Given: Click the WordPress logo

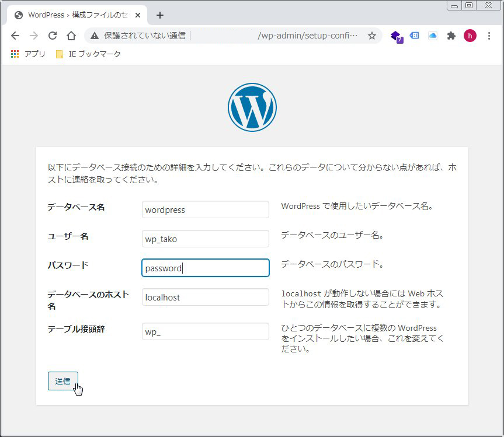Looking at the screenshot, I should click(x=252, y=107).
